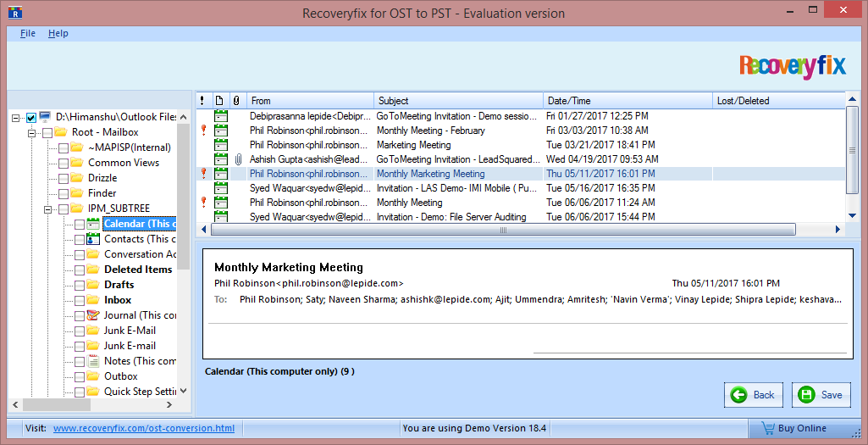The height and width of the screenshot is (445, 868).
Task: Click folder tree scroll down arrow
Action: (x=184, y=392)
